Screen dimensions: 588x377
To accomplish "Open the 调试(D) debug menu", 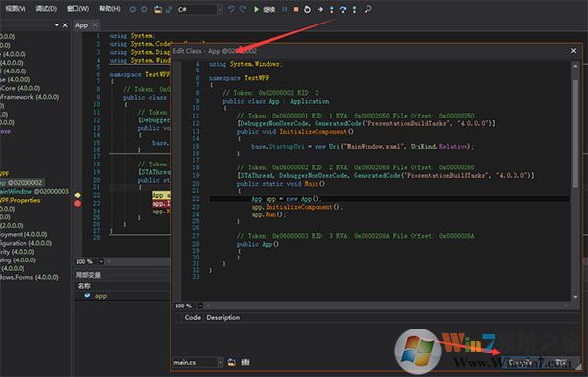I will pos(46,8).
